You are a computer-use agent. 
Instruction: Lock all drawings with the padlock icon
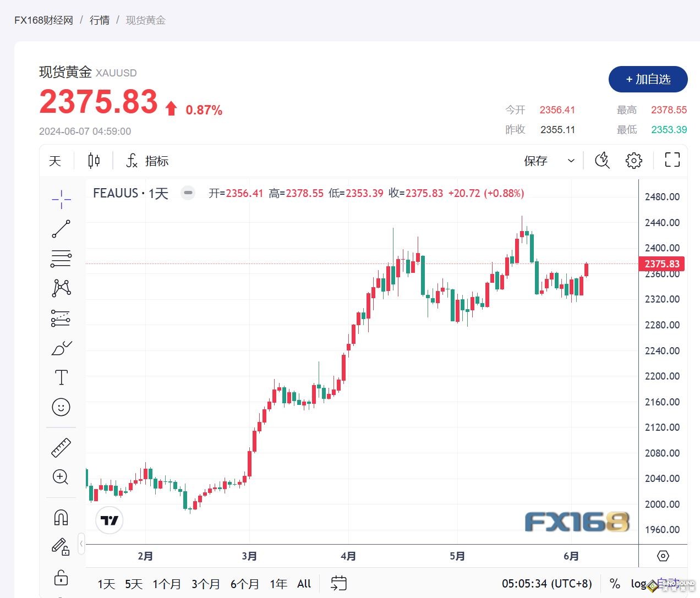coord(61,578)
